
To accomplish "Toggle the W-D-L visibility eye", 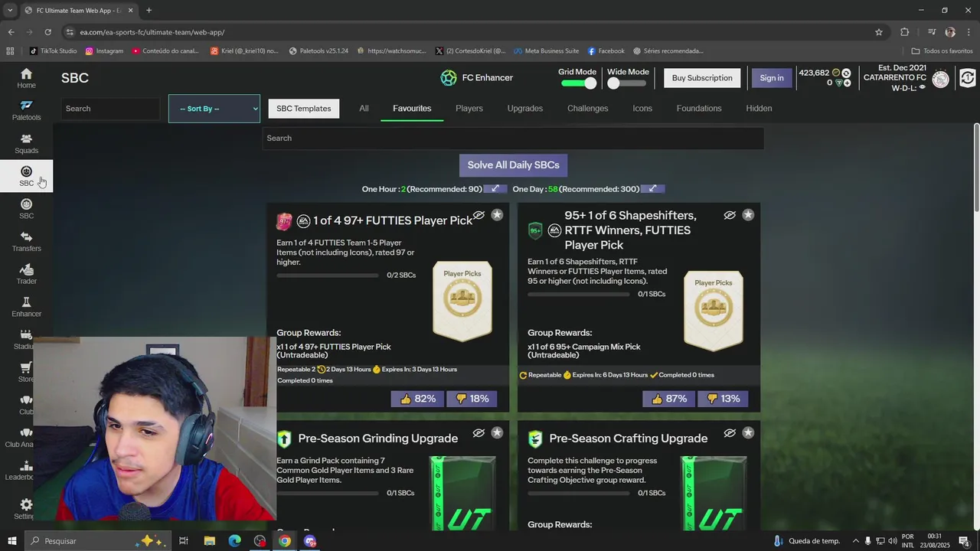I will coord(922,87).
